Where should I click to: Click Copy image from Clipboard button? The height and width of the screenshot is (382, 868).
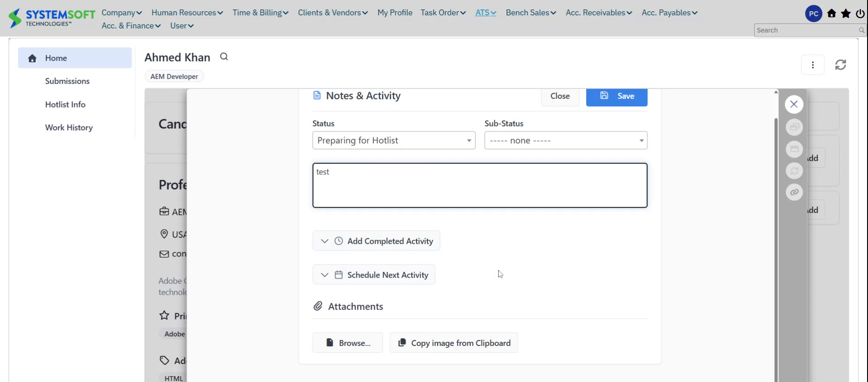(x=453, y=343)
